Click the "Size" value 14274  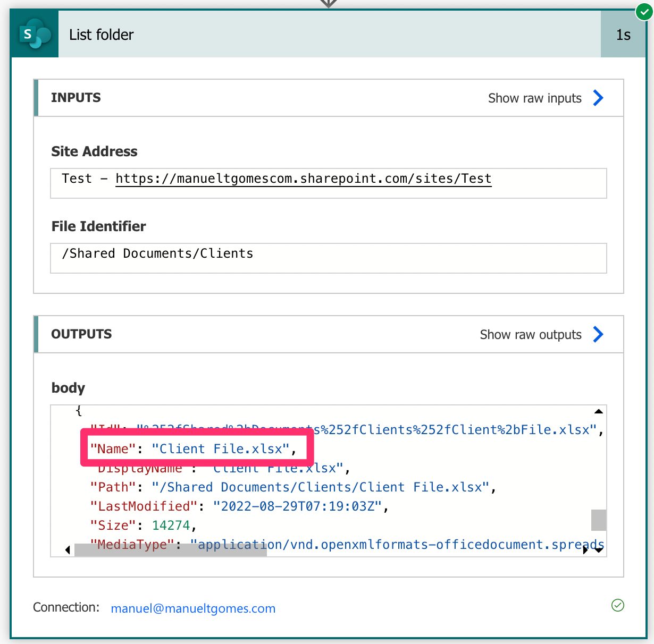pyautogui.click(x=171, y=526)
